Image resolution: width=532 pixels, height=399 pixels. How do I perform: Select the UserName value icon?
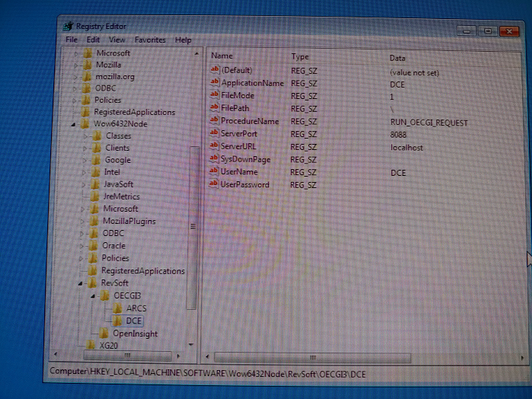pos(213,171)
